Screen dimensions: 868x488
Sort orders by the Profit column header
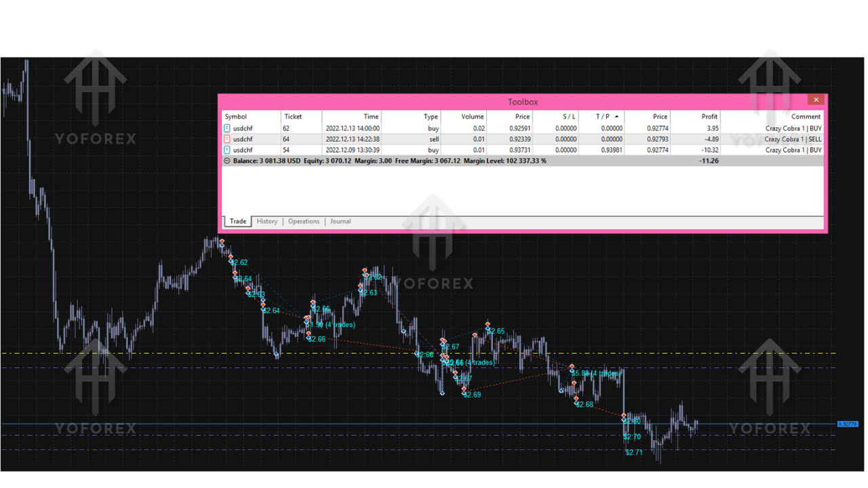(x=709, y=117)
